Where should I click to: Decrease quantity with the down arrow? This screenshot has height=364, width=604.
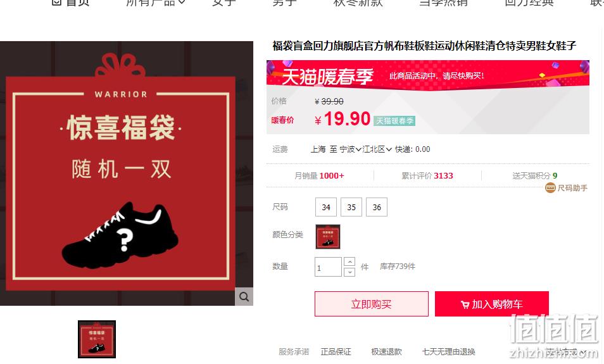pyautogui.click(x=349, y=272)
